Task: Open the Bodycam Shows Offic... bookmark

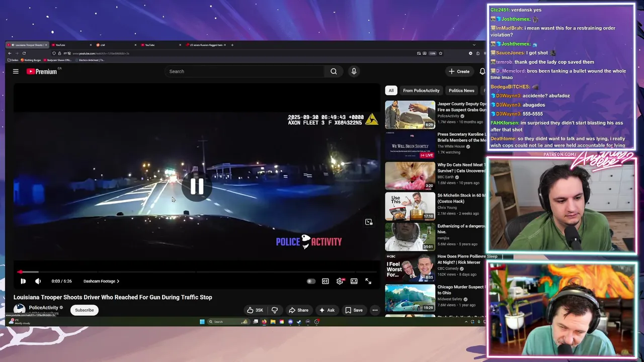Action: pos(58,60)
